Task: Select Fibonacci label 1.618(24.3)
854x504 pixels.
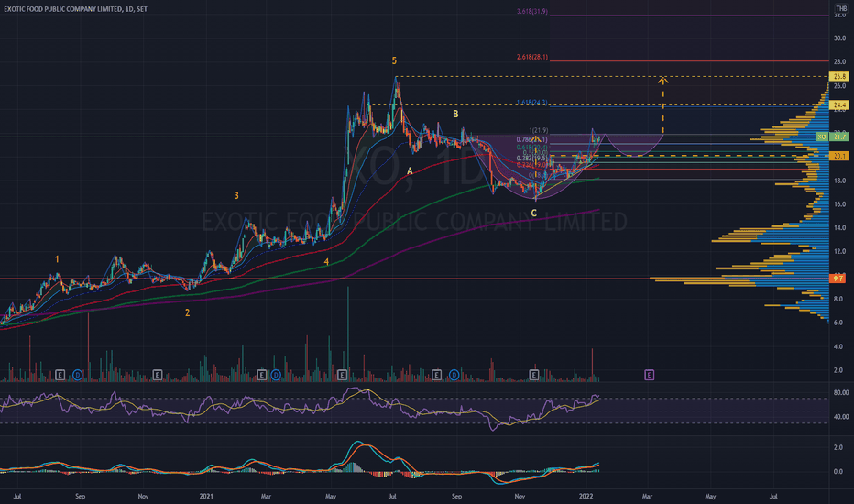Action: click(x=532, y=103)
